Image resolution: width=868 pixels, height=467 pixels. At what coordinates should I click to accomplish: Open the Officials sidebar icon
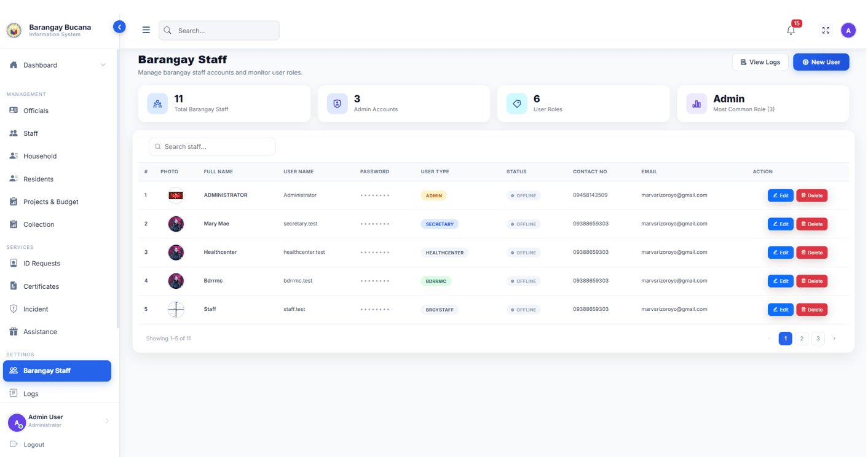14,111
